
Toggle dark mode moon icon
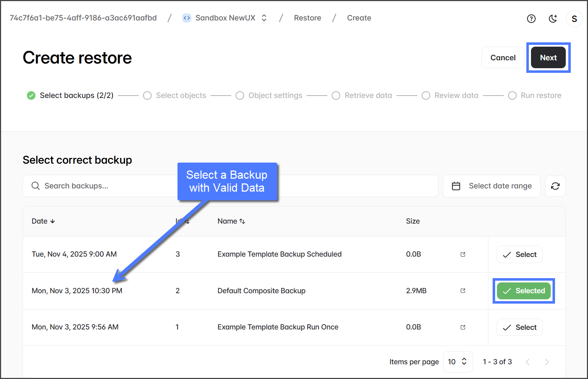tap(553, 19)
